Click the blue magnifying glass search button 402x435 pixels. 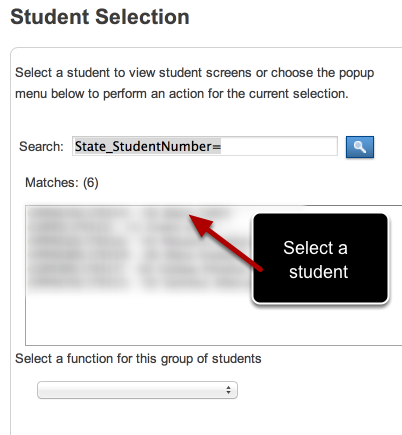pyautogui.click(x=360, y=147)
